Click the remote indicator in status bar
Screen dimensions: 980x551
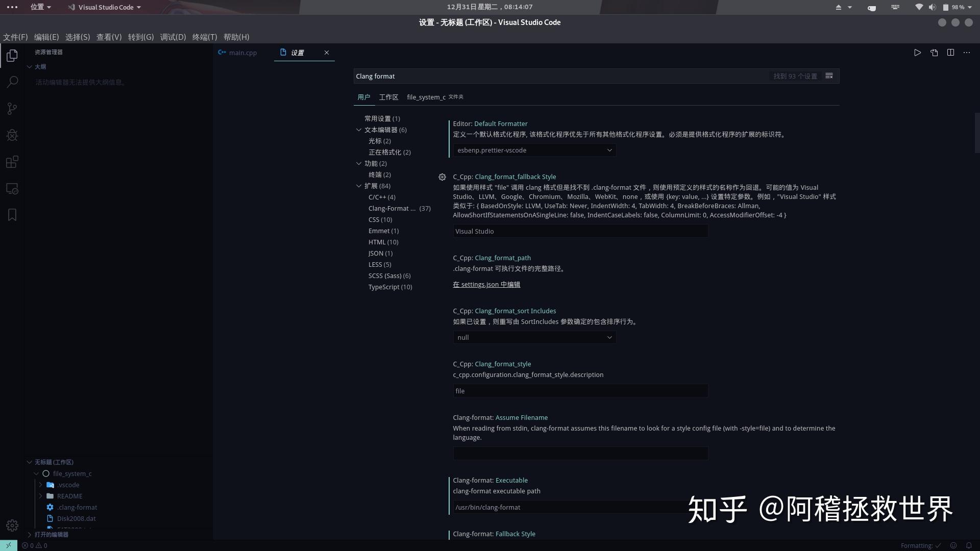9,545
